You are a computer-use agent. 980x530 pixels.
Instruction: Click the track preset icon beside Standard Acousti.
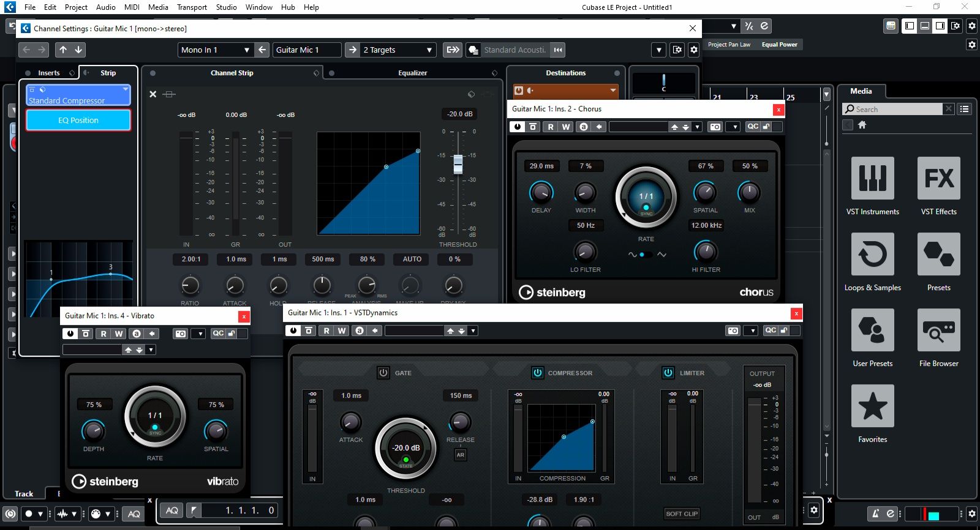click(473, 50)
